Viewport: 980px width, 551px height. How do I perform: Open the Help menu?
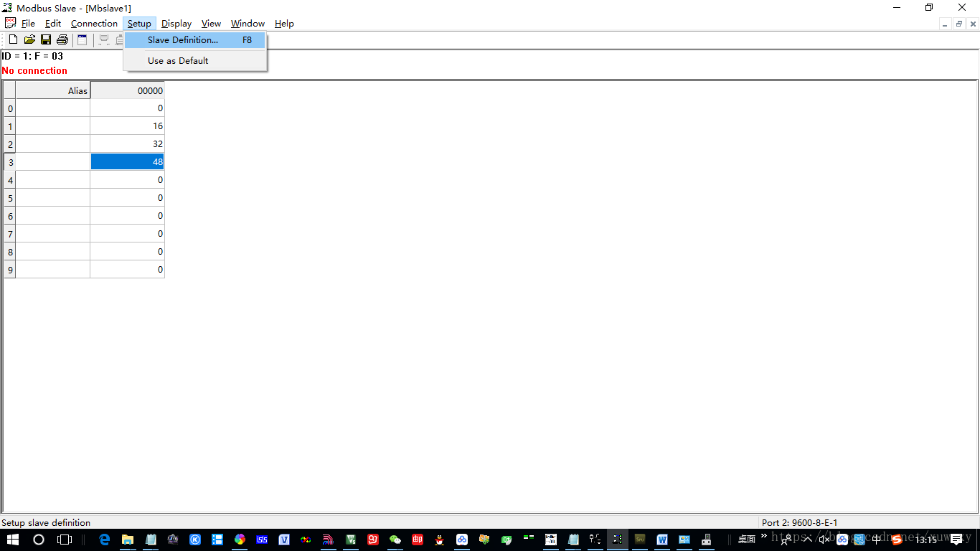[x=284, y=24]
